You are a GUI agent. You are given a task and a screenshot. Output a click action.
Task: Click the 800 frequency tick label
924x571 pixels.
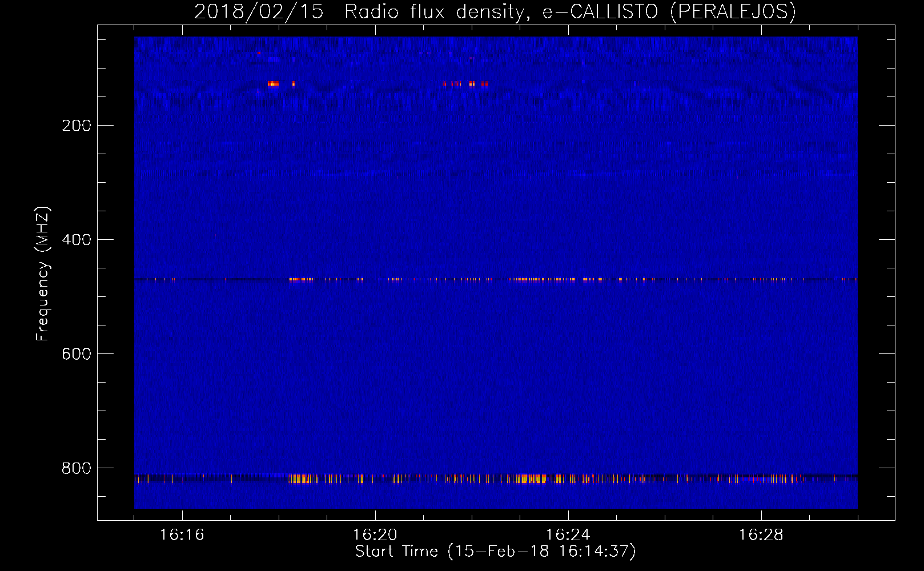click(x=77, y=468)
